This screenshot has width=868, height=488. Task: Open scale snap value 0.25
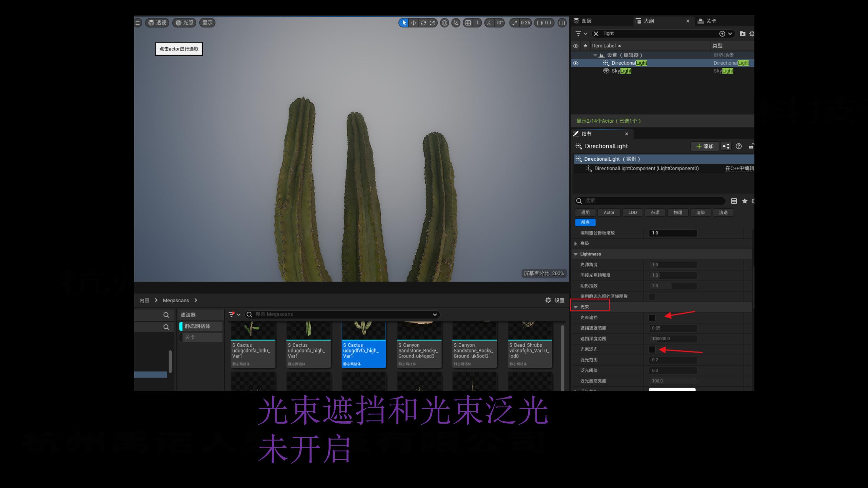point(525,23)
